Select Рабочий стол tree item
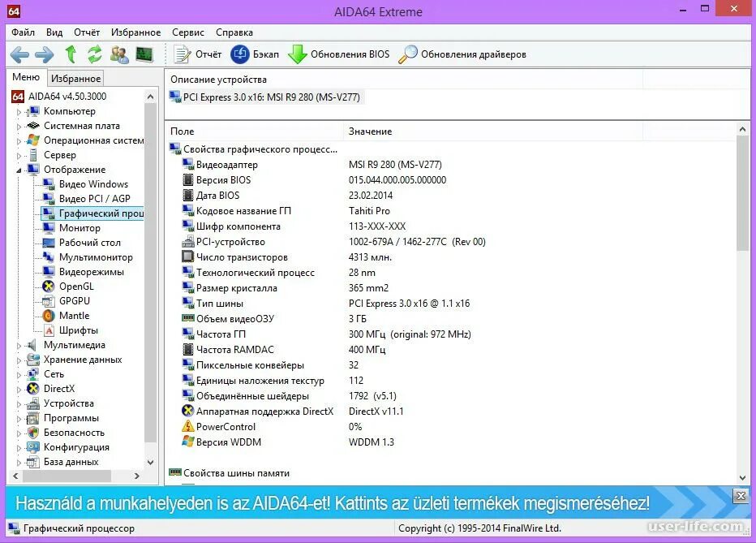The height and width of the screenshot is (543, 756). (x=90, y=243)
